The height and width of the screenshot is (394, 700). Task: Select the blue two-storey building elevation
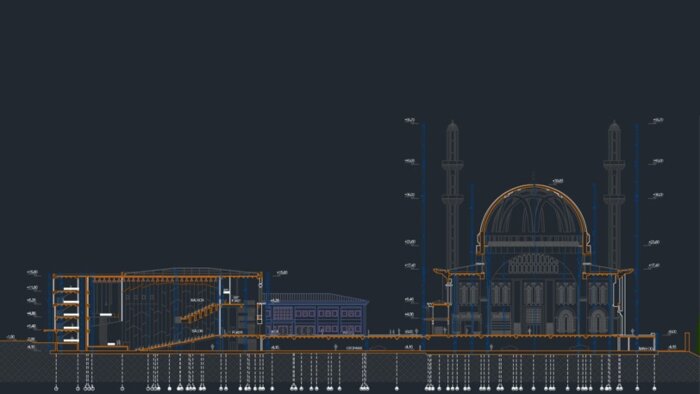click(x=316, y=314)
